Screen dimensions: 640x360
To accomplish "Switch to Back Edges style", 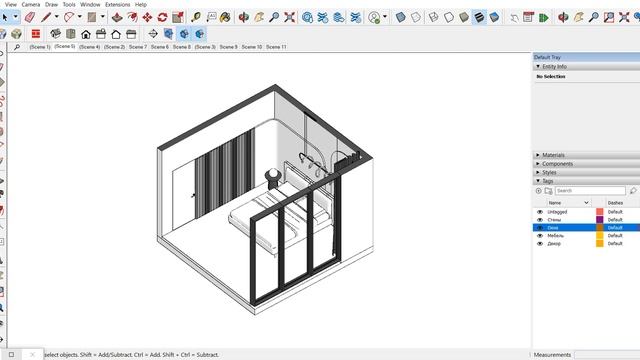I will [416, 17].
